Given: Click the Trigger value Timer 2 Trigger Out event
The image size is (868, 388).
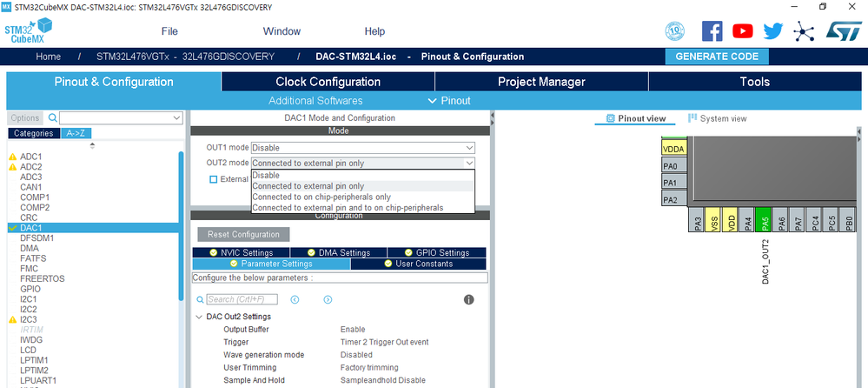Looking at the screenshot, I should click(385, 342).
